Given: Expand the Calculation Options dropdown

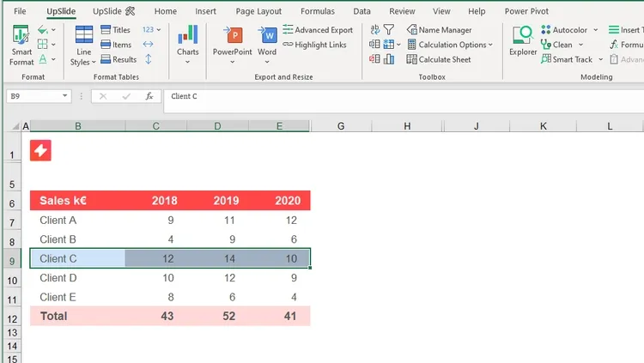Looking at the screenshot, I should point(490,45).
